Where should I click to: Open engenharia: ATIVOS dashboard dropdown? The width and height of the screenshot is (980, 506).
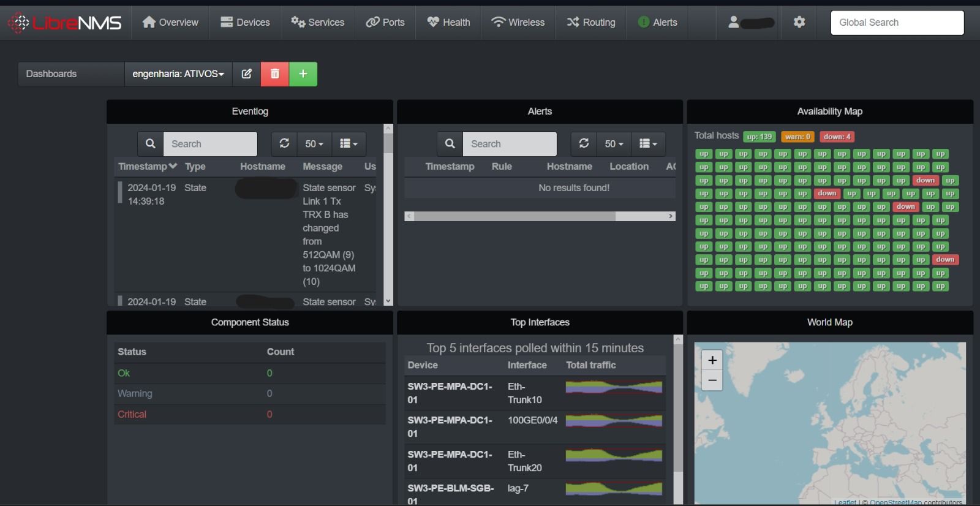[x=178, y=74]
